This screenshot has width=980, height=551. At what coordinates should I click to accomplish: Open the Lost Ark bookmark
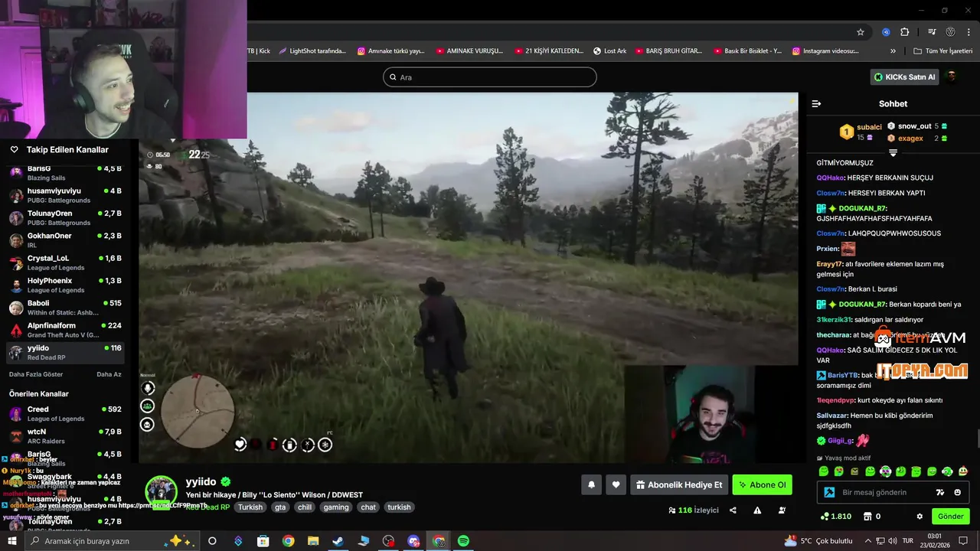pyautogui.click(x=609, y=51)
